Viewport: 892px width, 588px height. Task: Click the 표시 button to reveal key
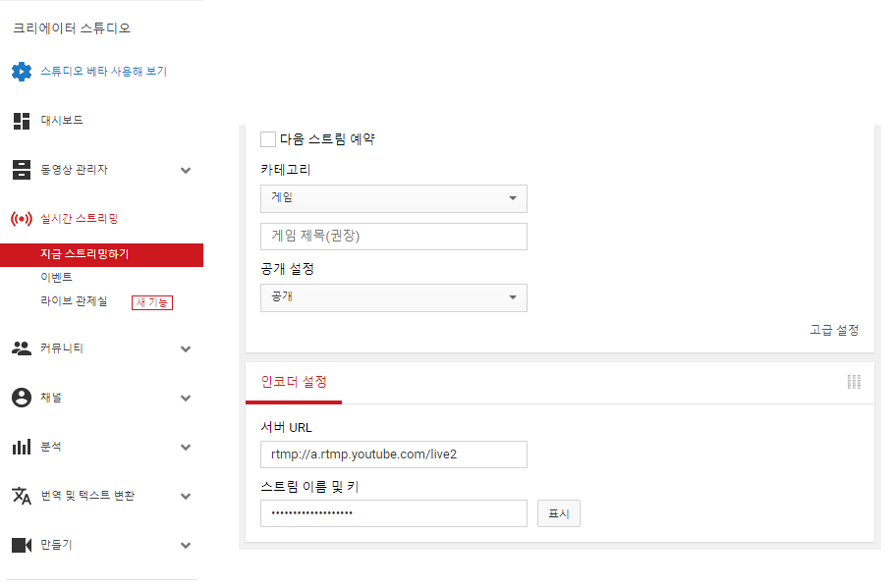(x=559, y=513)
